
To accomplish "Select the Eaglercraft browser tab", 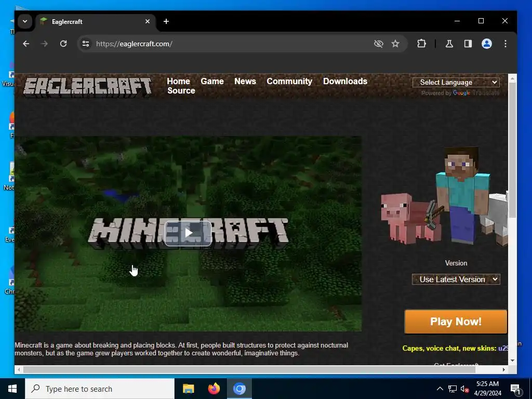I will point(95,22).
